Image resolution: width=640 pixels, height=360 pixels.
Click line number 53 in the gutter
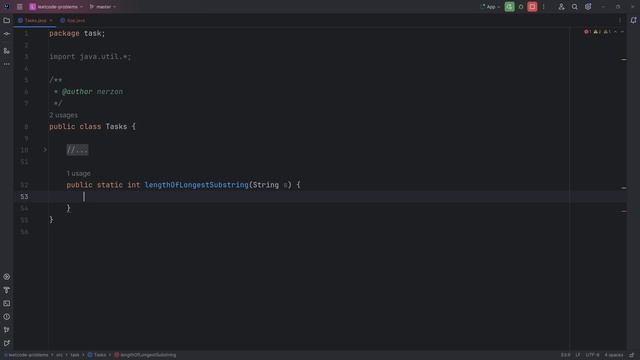tap(24, 197)
